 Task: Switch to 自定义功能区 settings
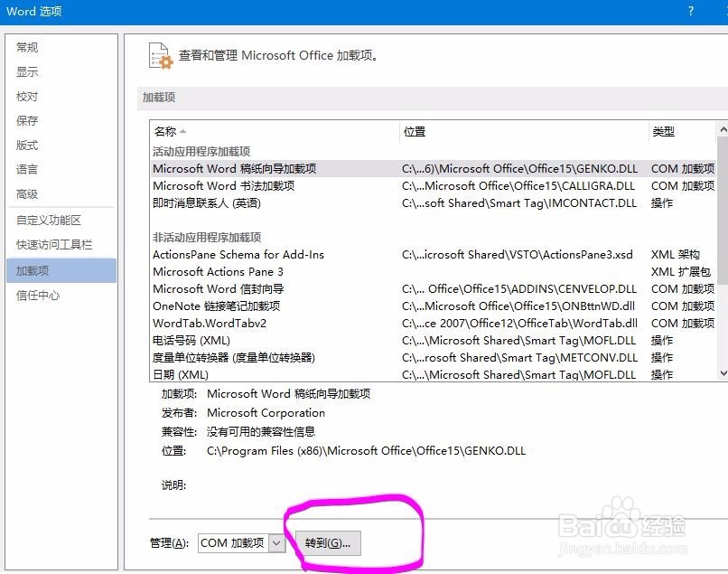click(x=50, y=220)
